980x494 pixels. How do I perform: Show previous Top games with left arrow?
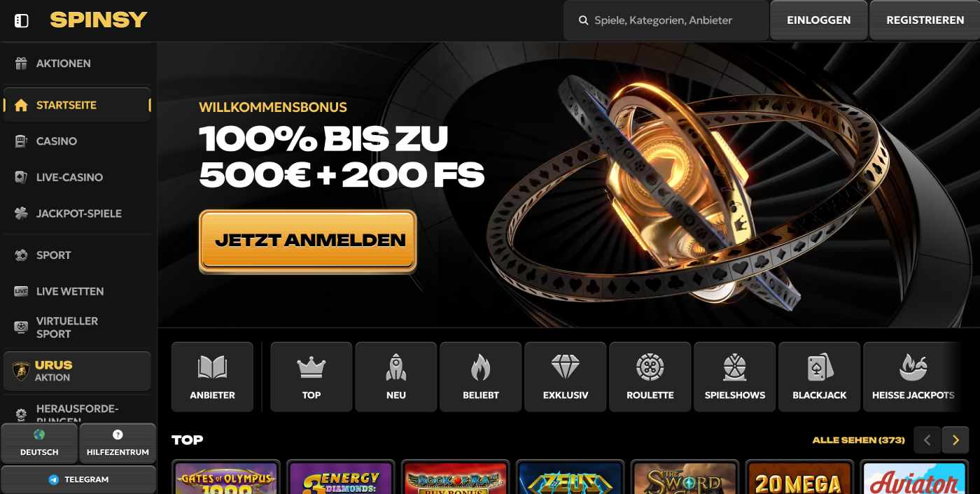coord(927,440)
